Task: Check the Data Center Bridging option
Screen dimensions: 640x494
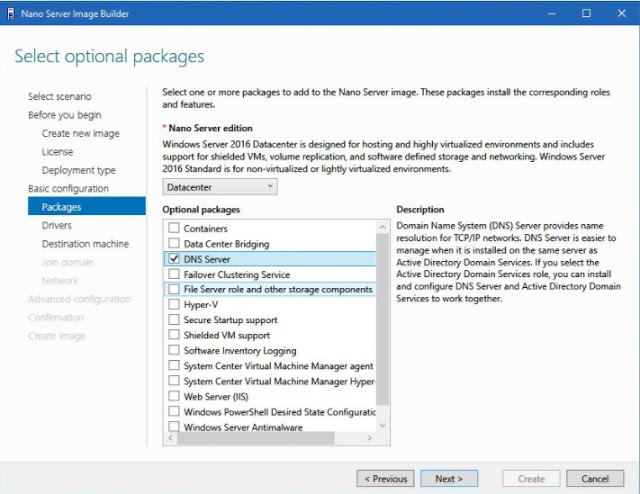Action: click(174, 244)
